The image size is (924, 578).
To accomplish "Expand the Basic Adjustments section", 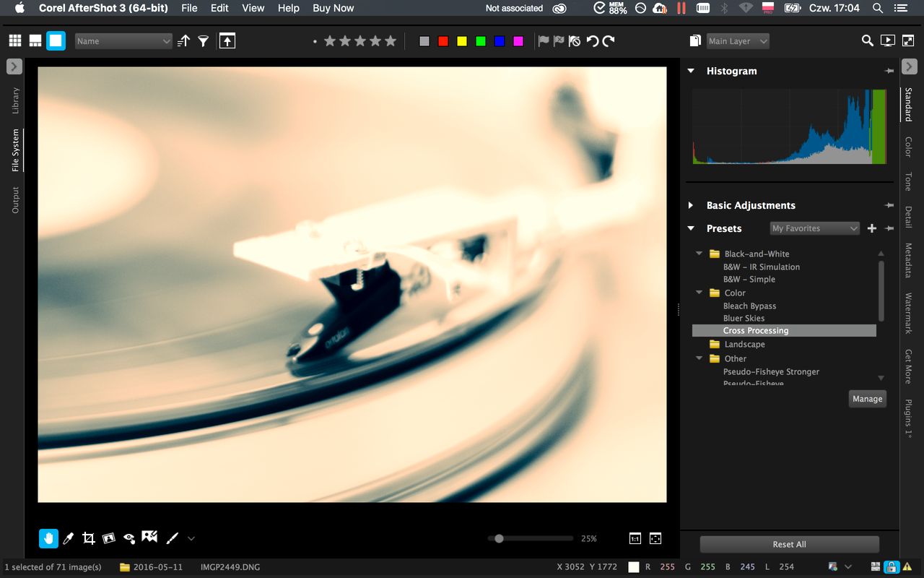I will [691, 205].
